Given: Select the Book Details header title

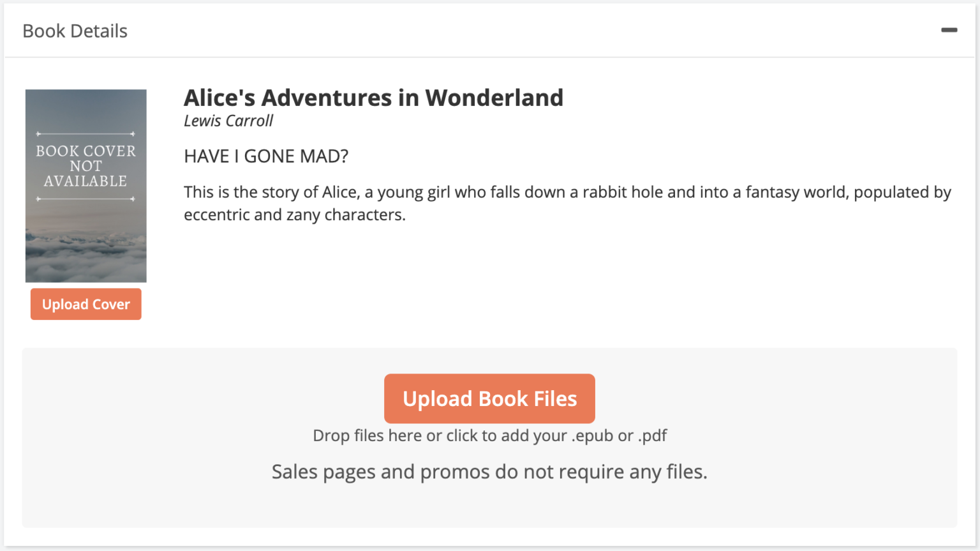Looking at the screenshot, I should (x=75, y=30).
